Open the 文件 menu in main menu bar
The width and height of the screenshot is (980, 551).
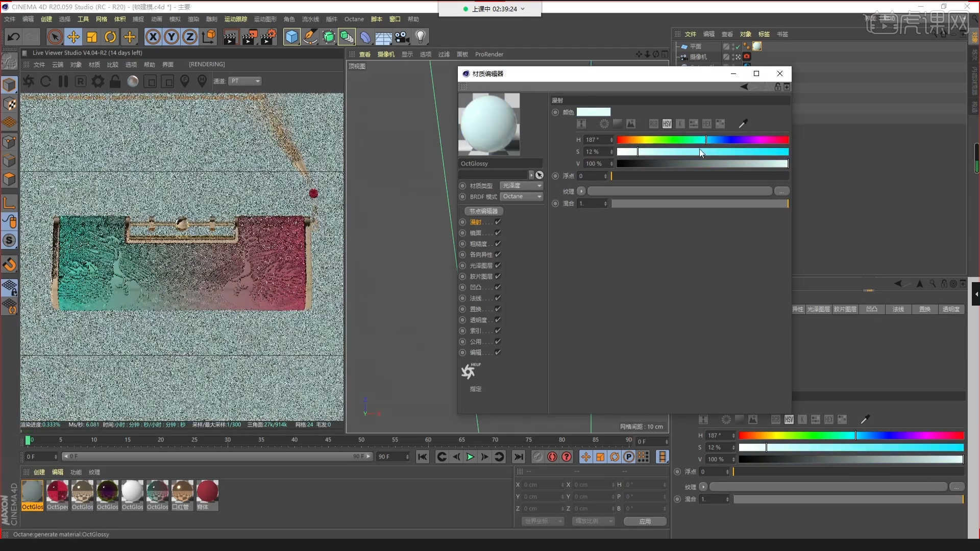pos(10,19)
